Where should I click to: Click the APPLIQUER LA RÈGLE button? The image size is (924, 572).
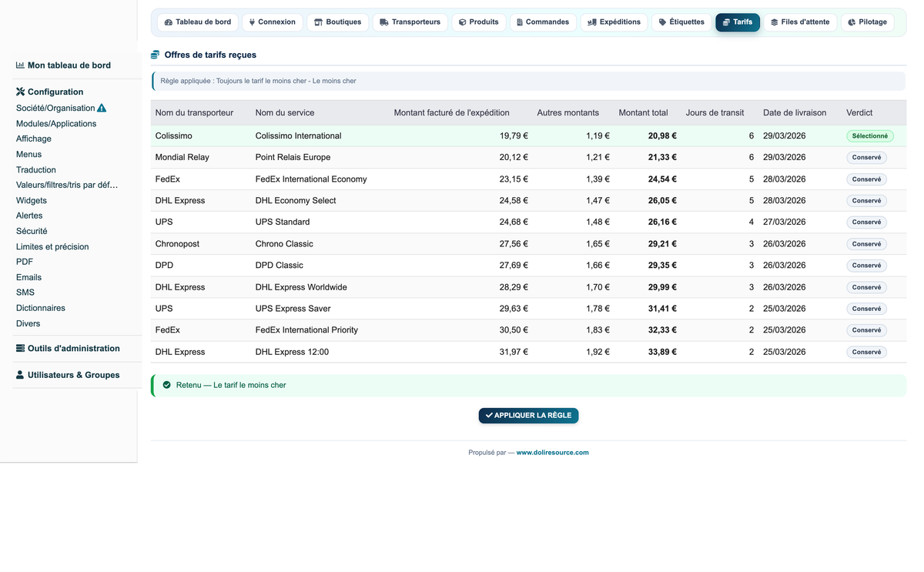click(x=528, y=416)
